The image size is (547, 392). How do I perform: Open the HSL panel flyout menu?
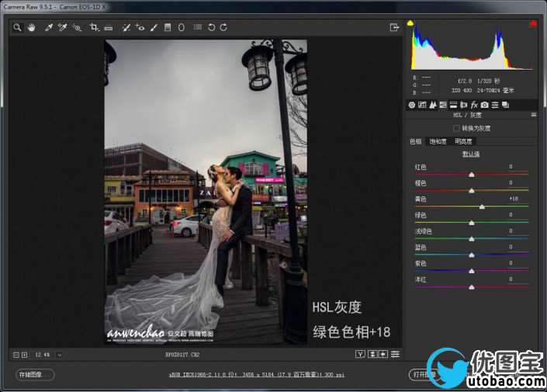[x=533, y=115]
